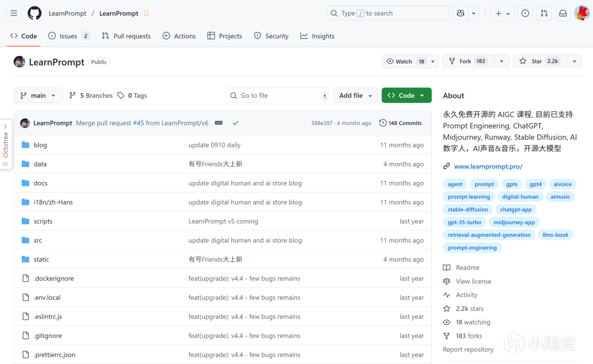
Task: Expand the Copilot dropdown arrow in header
Action: click(473, 13)
